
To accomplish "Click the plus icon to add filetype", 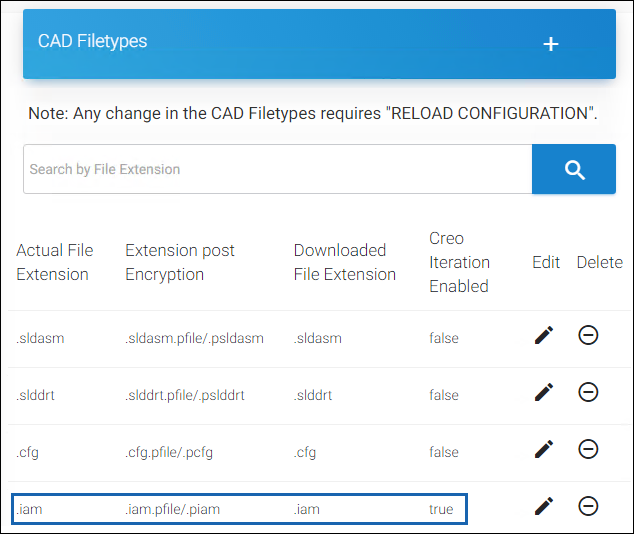I will coord(550,44).
